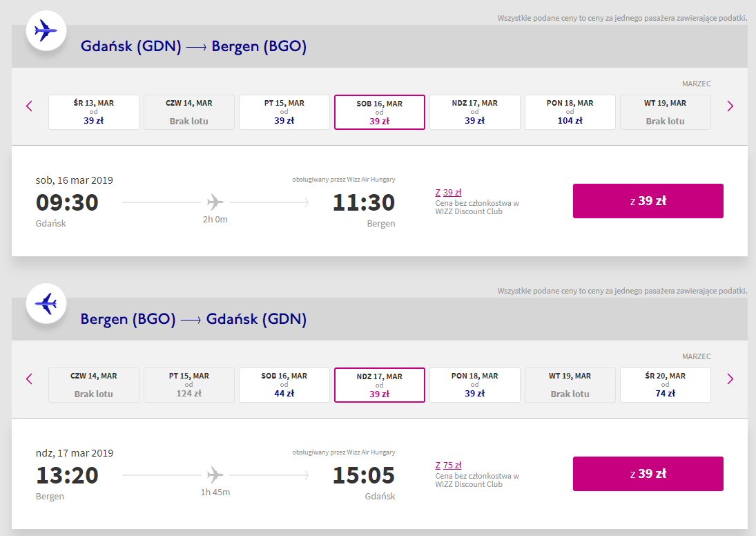Viewport: 756px width, 536px height.
Task: Click the return flight airplane icon
Action: click(46, 303)
